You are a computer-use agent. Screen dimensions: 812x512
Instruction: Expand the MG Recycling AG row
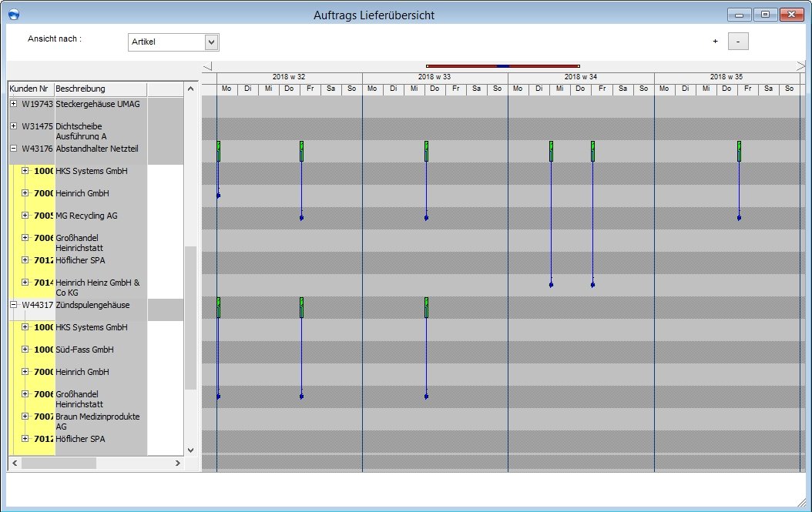pos(25,215)
